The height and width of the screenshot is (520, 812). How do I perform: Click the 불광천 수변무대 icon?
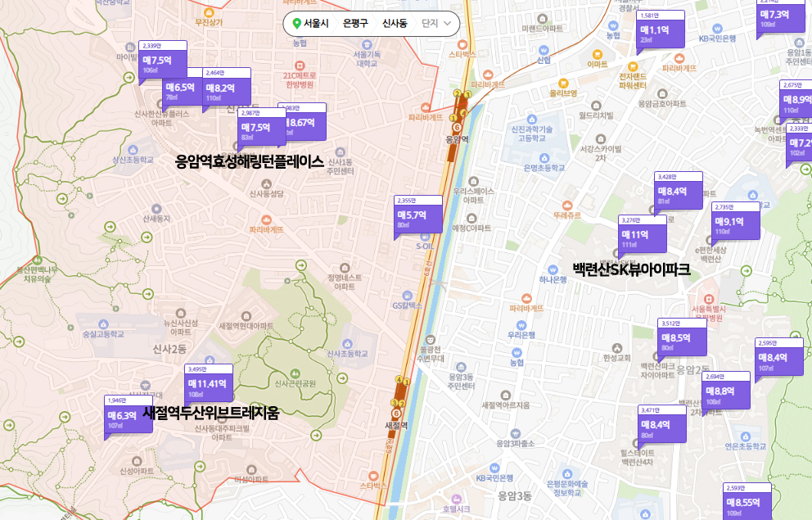[x=430, y=340]
